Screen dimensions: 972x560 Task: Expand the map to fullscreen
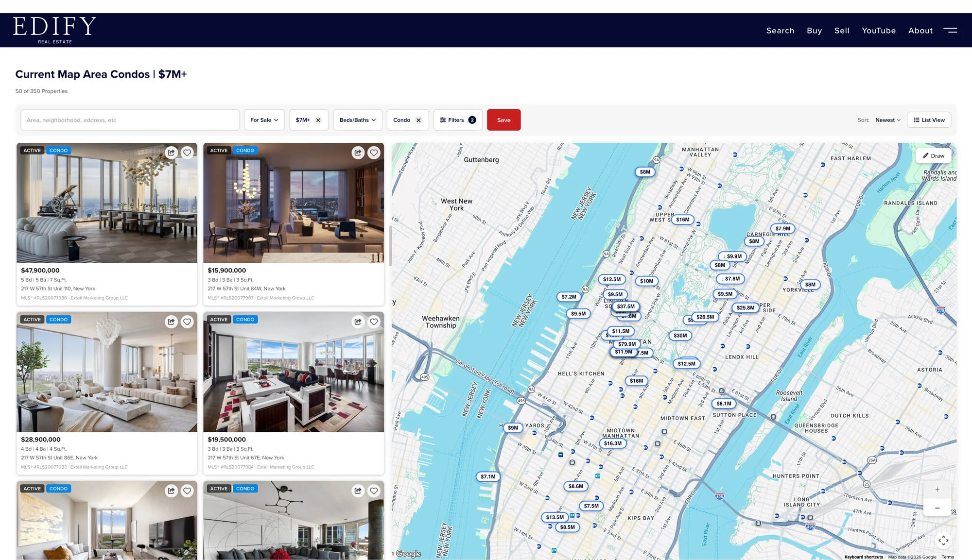[x=944, y=540]
